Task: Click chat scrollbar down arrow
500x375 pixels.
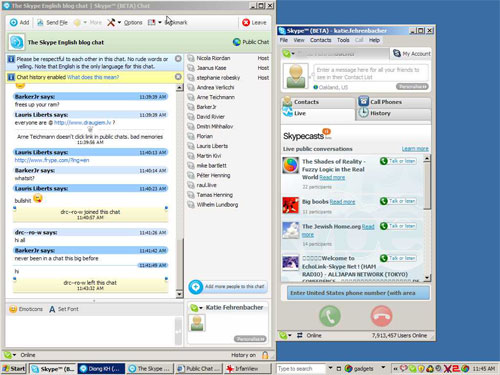Action: coord(179,294)
